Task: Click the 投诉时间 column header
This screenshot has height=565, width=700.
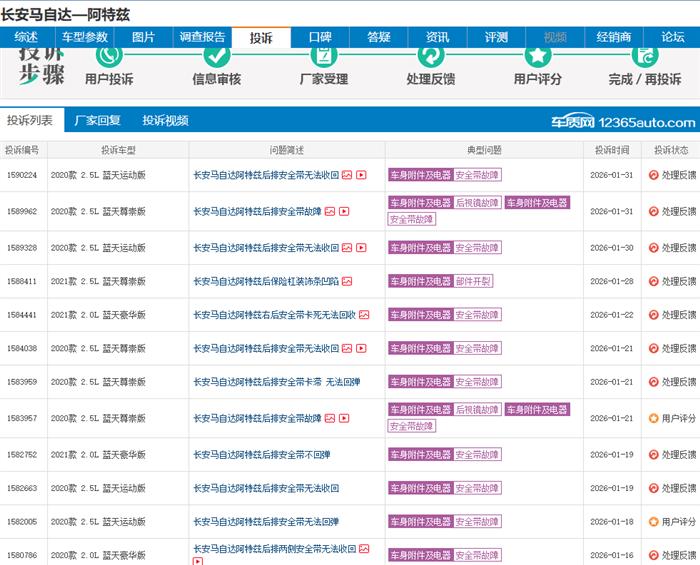Action: (x=612, y=150)
